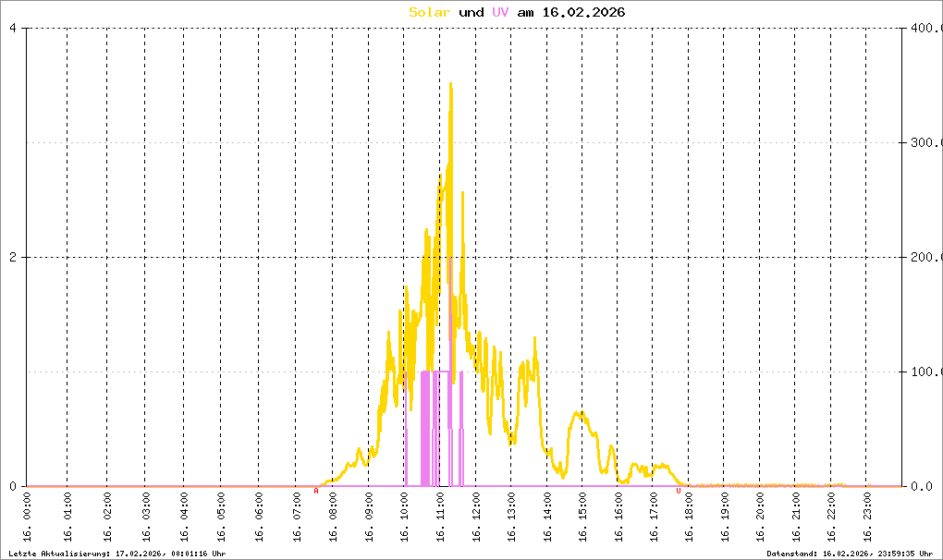Click the highest yellow solar peak
The width and height of the screenshot is (943, 560).
[450, 85]
